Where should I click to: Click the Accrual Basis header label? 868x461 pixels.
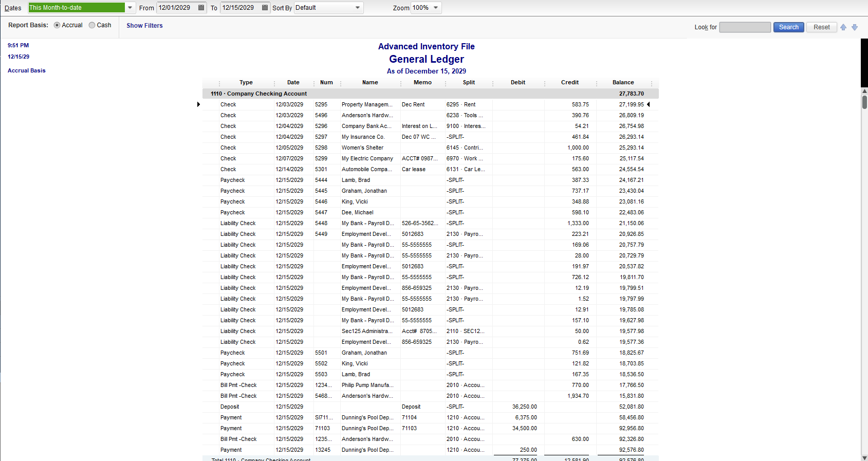[27, 70]
